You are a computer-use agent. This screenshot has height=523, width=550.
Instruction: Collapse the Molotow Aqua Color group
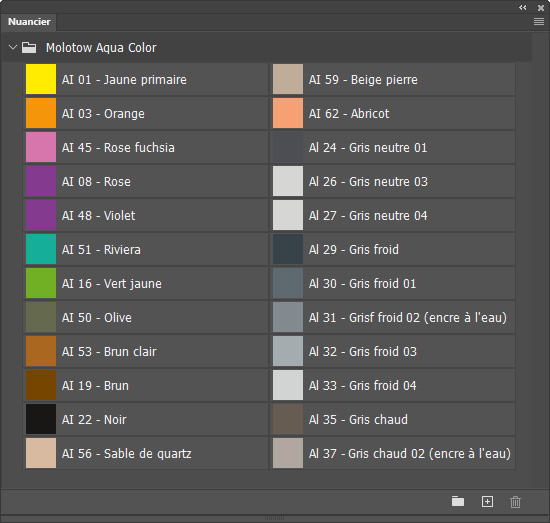click(13, 47)
